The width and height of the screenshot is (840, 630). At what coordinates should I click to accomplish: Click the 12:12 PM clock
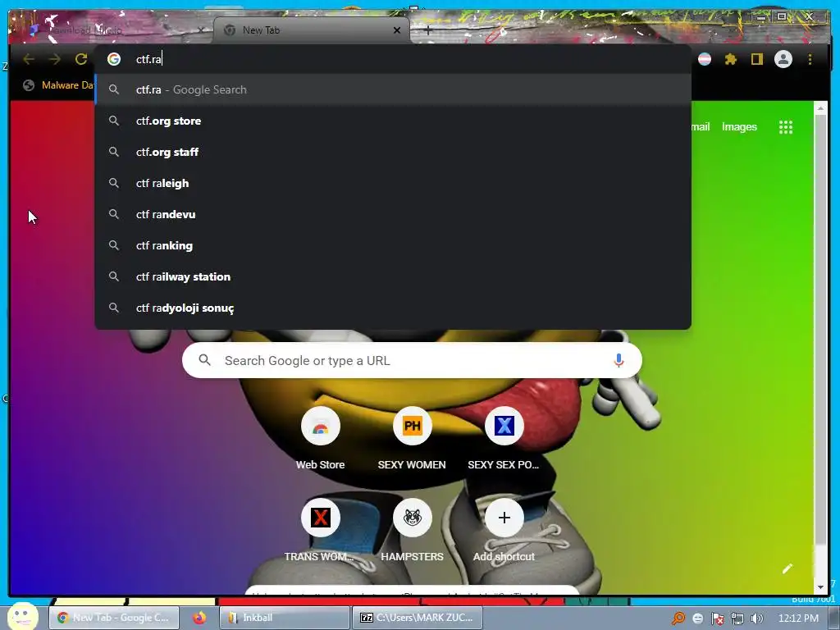(x=798, y=618)
